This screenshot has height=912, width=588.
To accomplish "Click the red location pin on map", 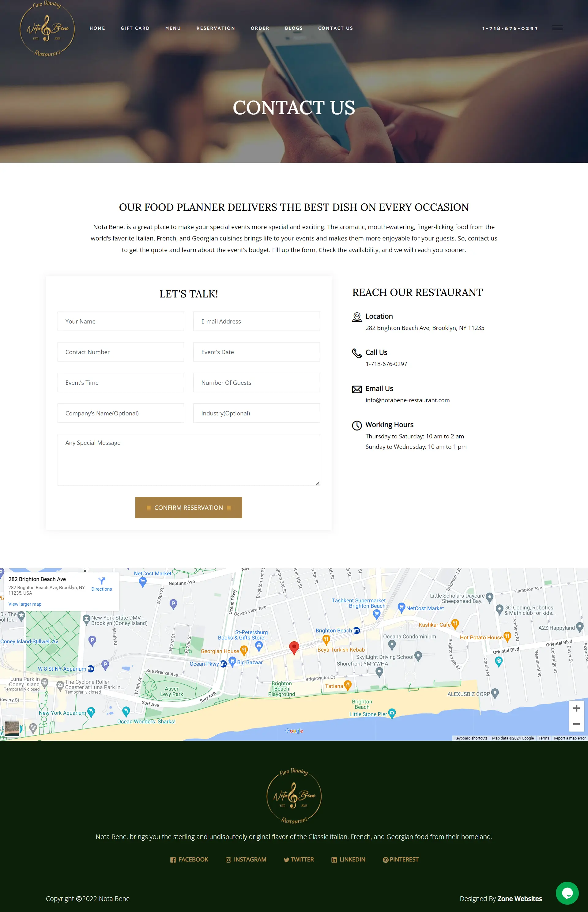I will click(294, 647).
